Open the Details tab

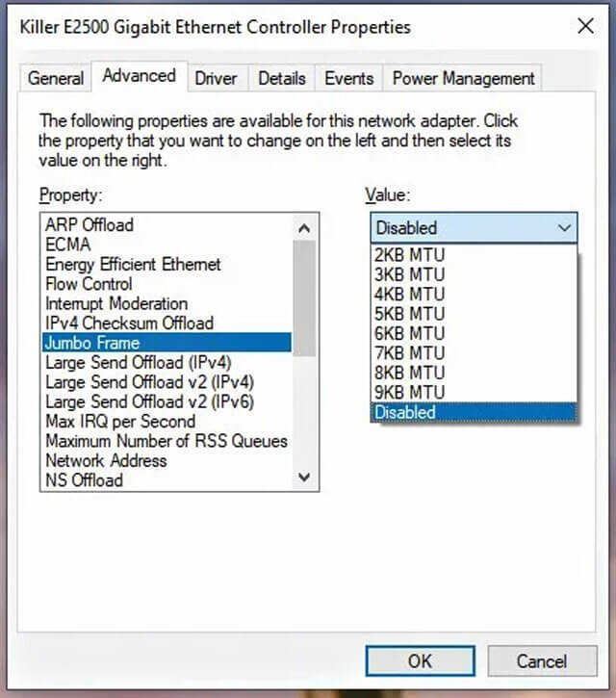tap(282, 78)
